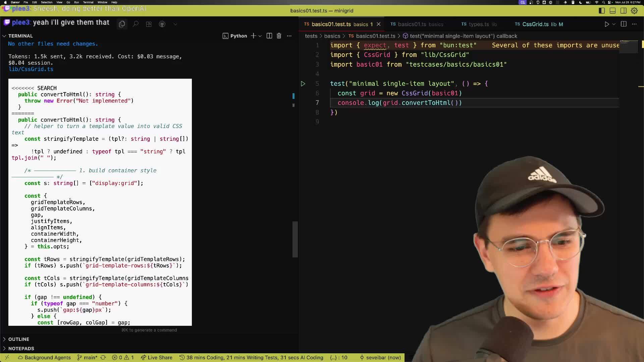Viewport: 644px width, 362px height.
Task: Switch to CssGrid.ts editor tab
Action: [x=539, y=24]
